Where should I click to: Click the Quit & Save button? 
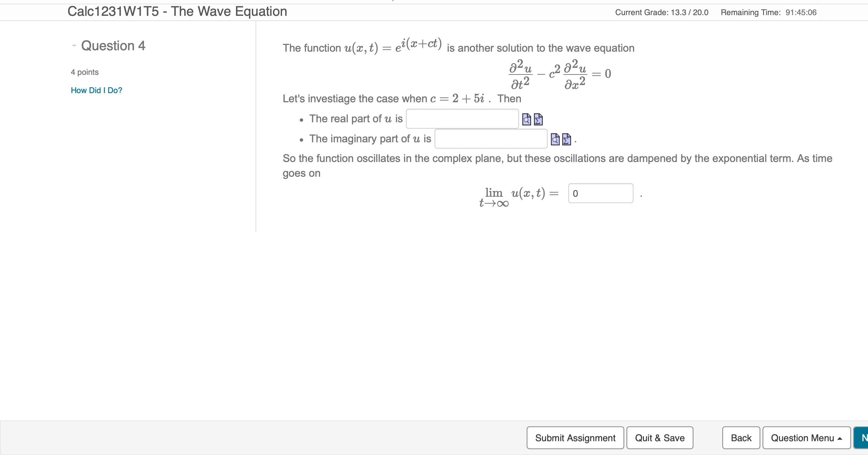click(659, 438)
